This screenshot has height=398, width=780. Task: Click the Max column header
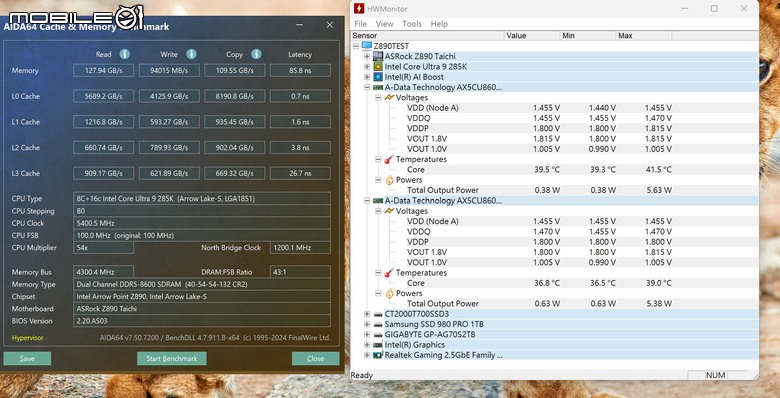643,36
